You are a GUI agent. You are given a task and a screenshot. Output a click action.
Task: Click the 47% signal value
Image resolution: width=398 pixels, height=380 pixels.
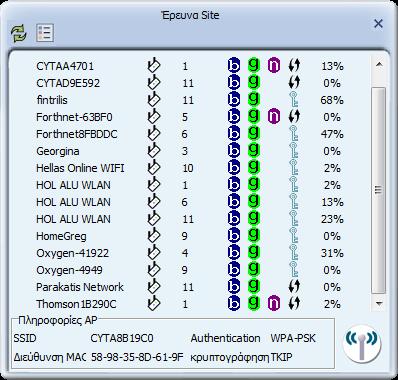[332, 134]
